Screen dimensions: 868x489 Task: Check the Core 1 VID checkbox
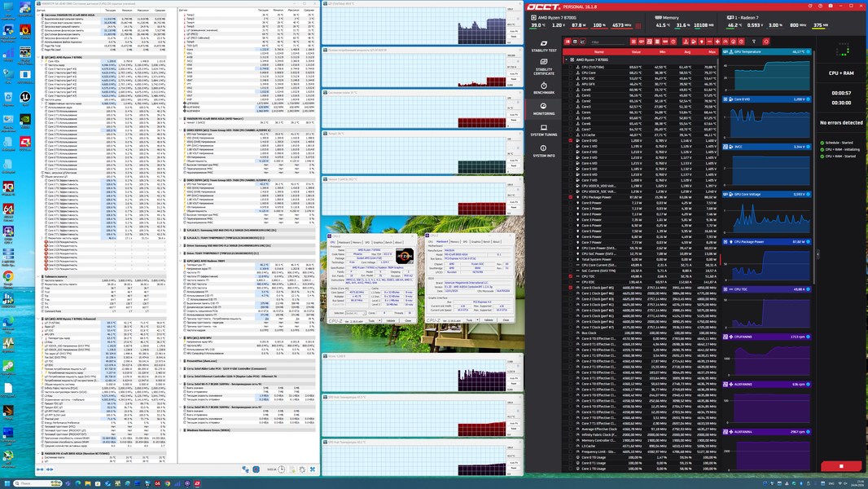tap(570, 146)
